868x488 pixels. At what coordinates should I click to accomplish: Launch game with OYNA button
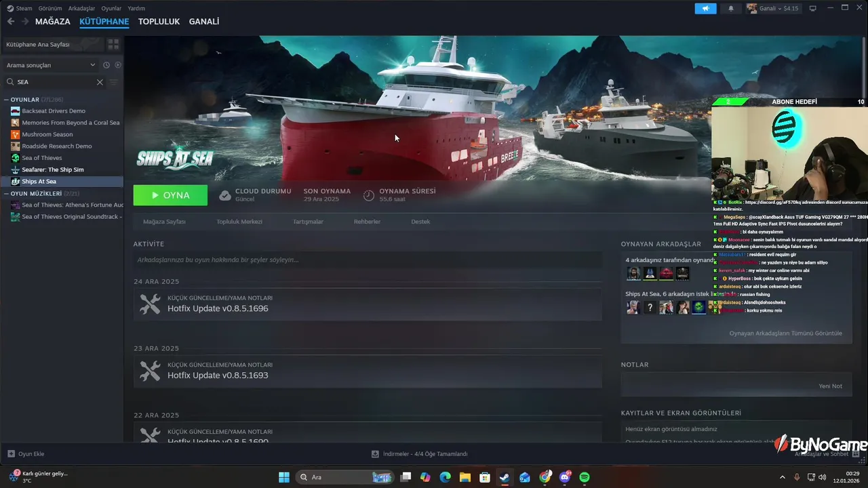click(170, 195)
